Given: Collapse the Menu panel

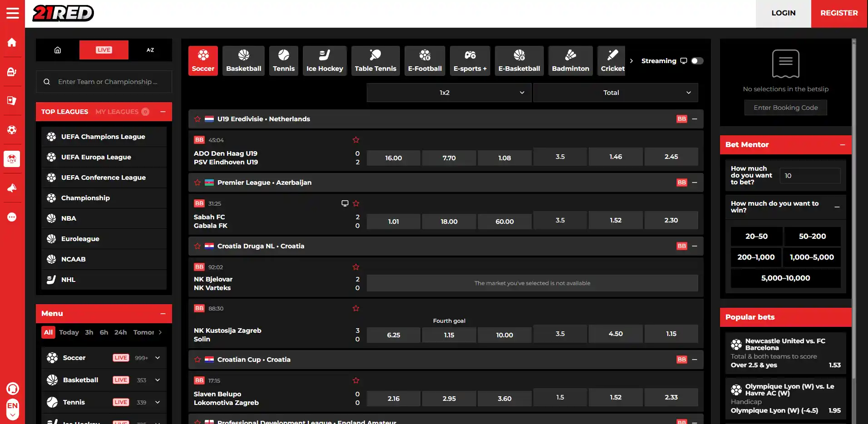Looking at the screenshot, I should (163, 314).
